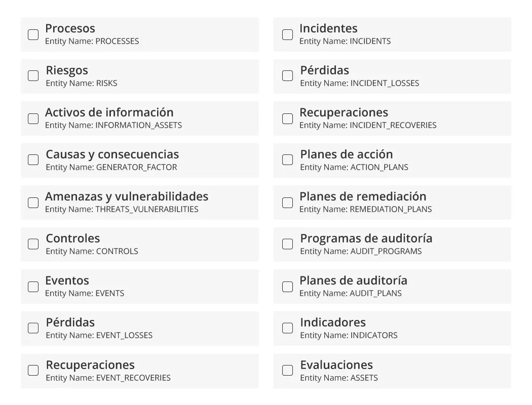Tick the Programas de auditoría checkbox
Screen dimensions: 532x405
coord(287,244)
